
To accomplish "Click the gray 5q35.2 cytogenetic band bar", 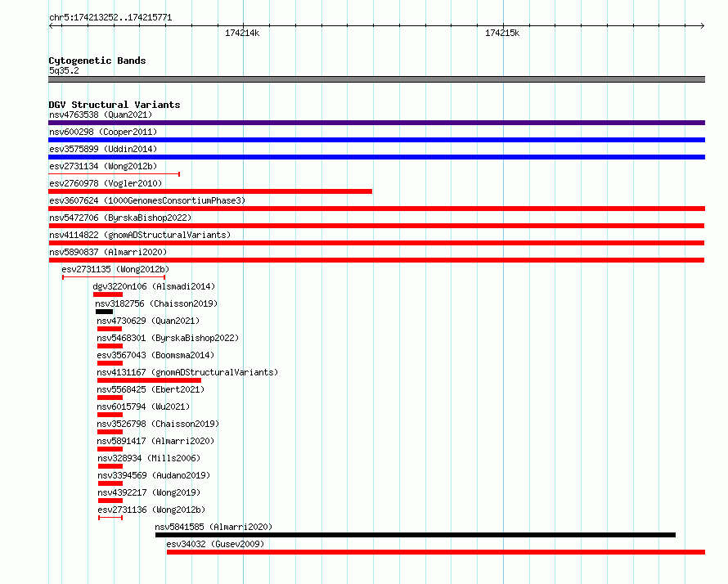I will coord(376,79).
